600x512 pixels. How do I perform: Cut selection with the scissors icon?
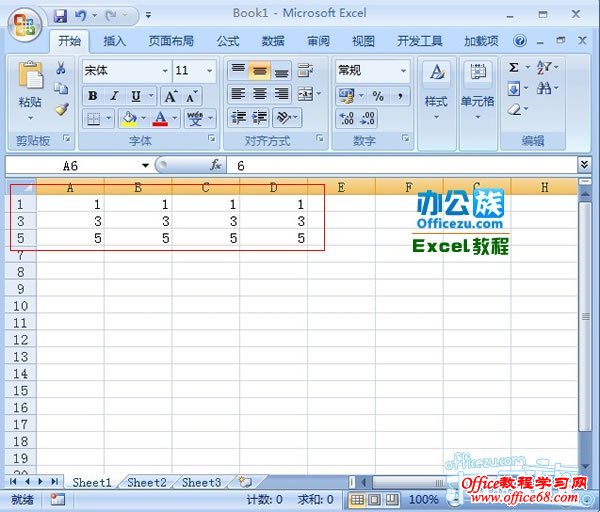[60, 68]
